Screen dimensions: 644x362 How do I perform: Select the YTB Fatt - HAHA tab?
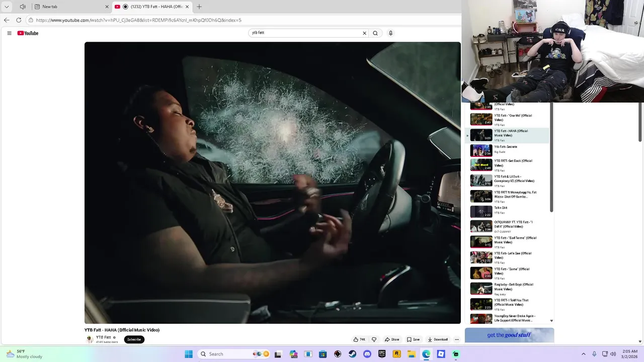(152, 7)
